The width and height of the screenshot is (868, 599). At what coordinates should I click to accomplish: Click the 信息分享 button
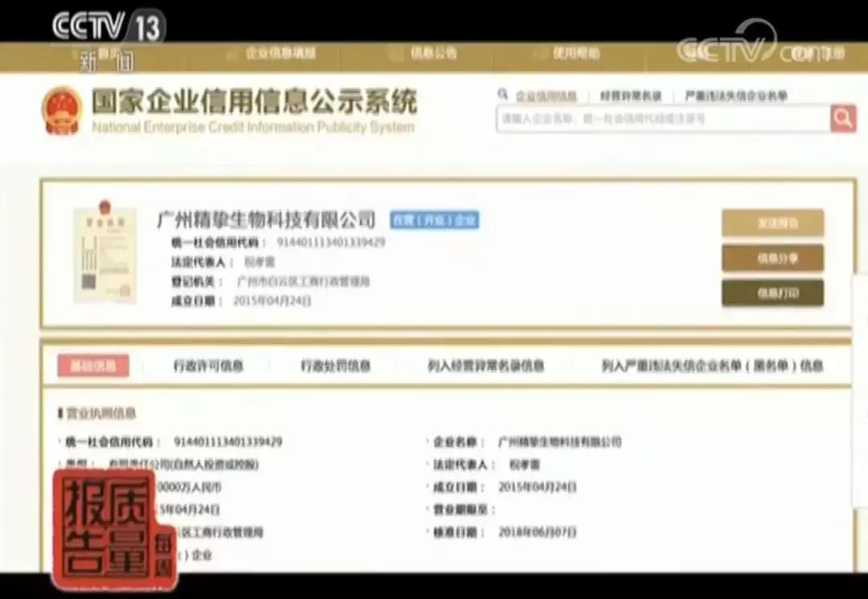tap(772, 259)
